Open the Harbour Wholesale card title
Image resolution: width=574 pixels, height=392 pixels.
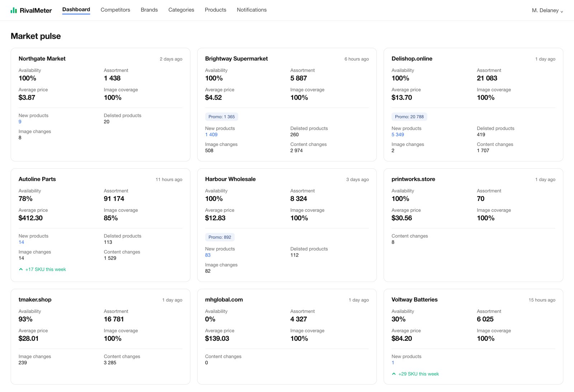(x=230, y=179)
